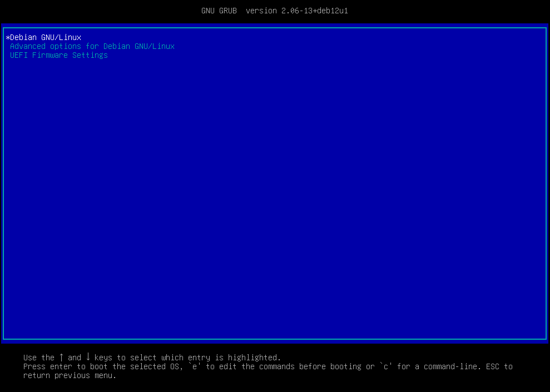Select the Debian GNU/Linux boot entry
The image size is (550, 392).
46,37
